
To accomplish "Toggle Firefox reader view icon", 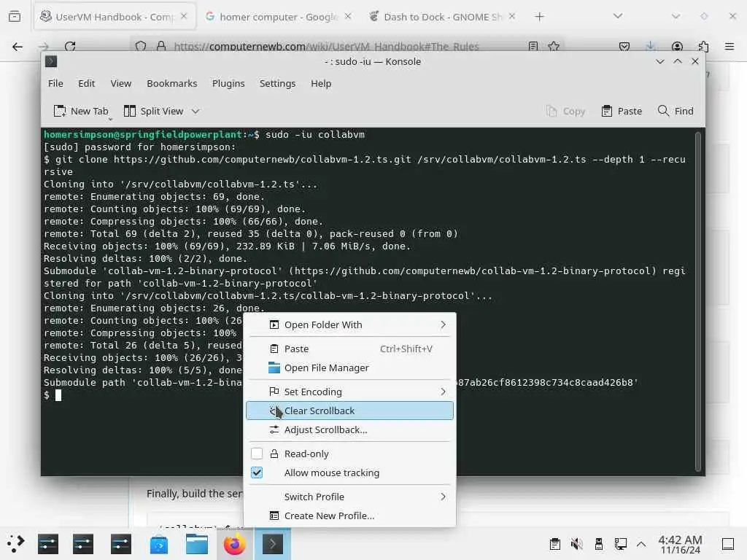I will [x=533, y=46].
